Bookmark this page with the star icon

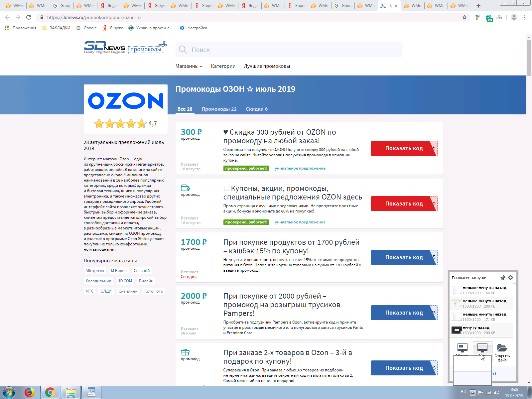point(465,17)
